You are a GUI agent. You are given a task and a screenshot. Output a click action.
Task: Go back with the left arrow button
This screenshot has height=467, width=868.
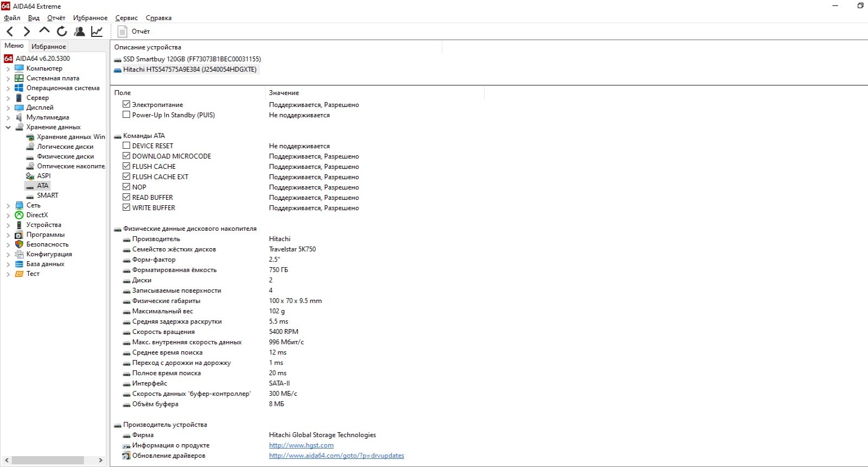(10, 31)
